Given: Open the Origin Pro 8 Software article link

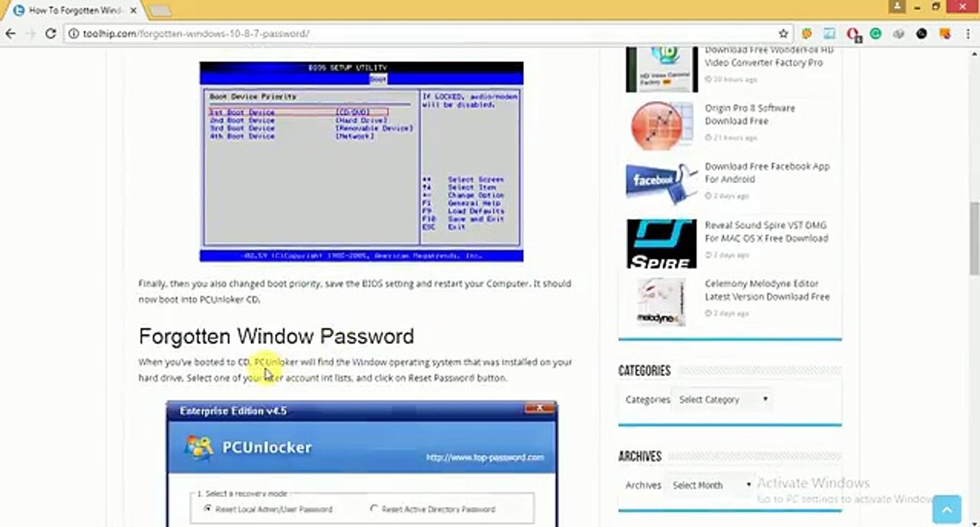Looking at the screenshot, I should click(x=749, y=114).
